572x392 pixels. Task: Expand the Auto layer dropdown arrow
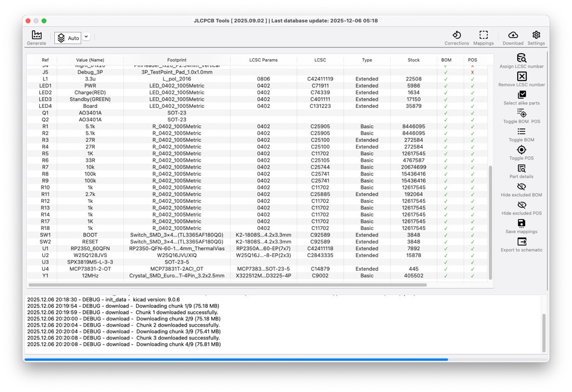point(87,37)
